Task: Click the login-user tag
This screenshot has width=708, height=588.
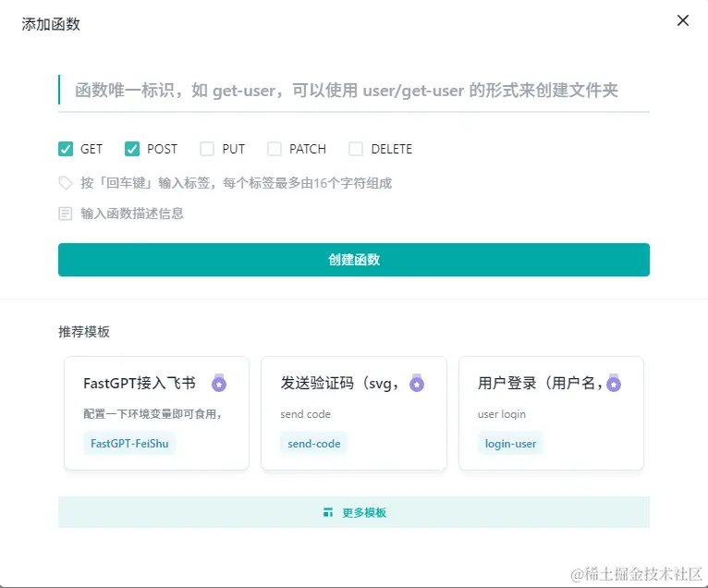Action: [511, 444]
